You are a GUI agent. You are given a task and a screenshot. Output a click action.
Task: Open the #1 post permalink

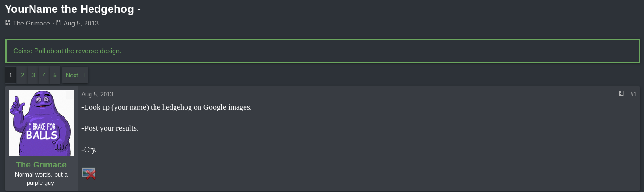633,94
